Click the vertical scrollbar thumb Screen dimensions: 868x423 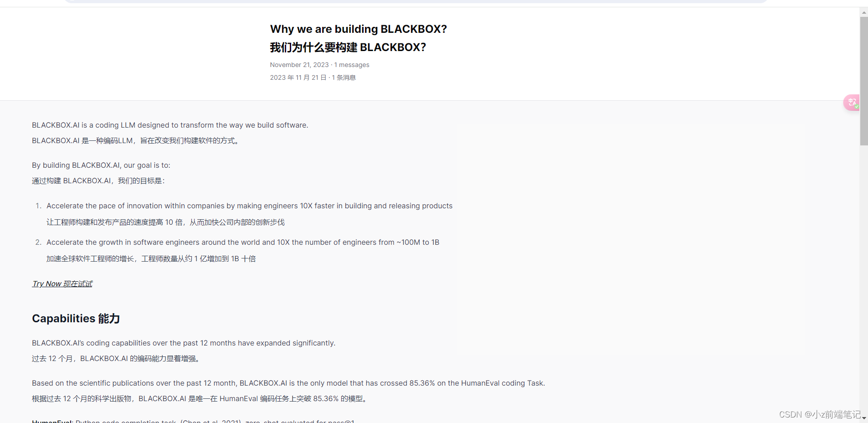point(864,81)
